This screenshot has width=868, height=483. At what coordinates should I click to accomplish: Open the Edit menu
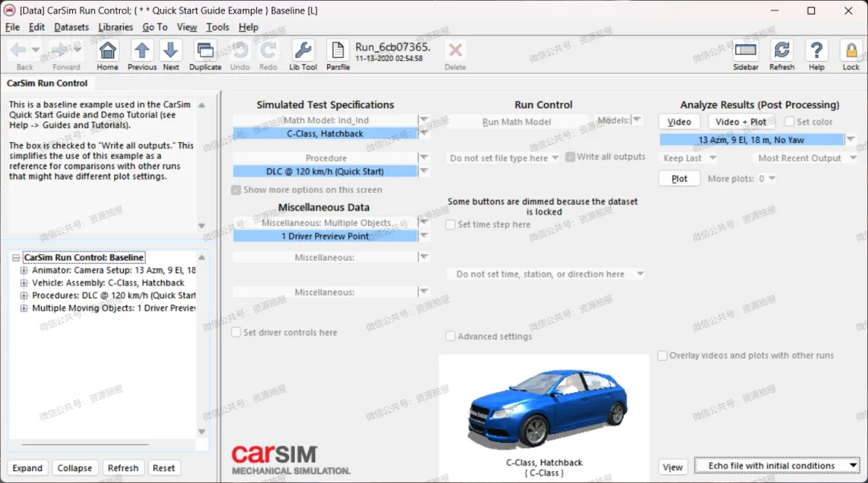(x=36, y=27)
